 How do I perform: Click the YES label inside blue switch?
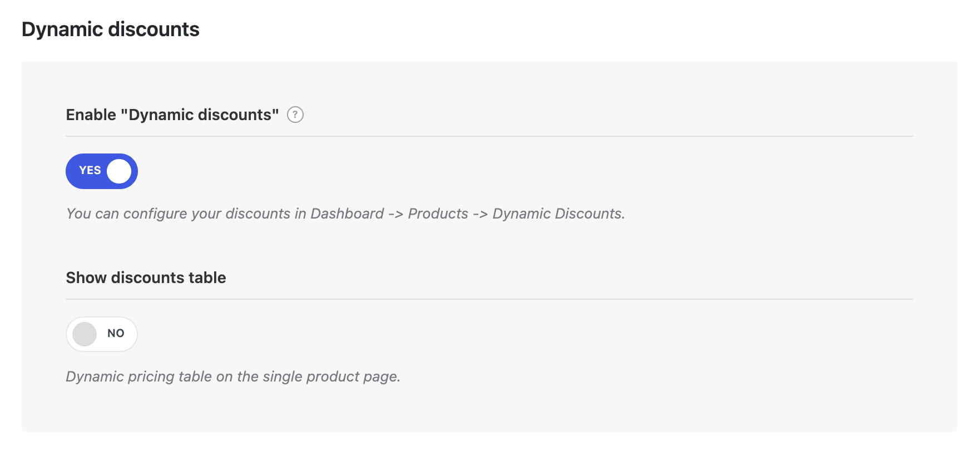click(90, 170)
